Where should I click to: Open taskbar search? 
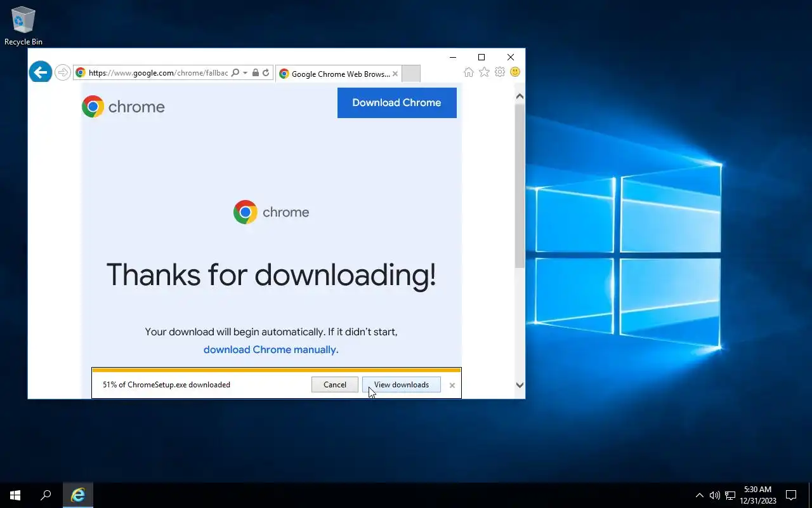coord(46,495)
